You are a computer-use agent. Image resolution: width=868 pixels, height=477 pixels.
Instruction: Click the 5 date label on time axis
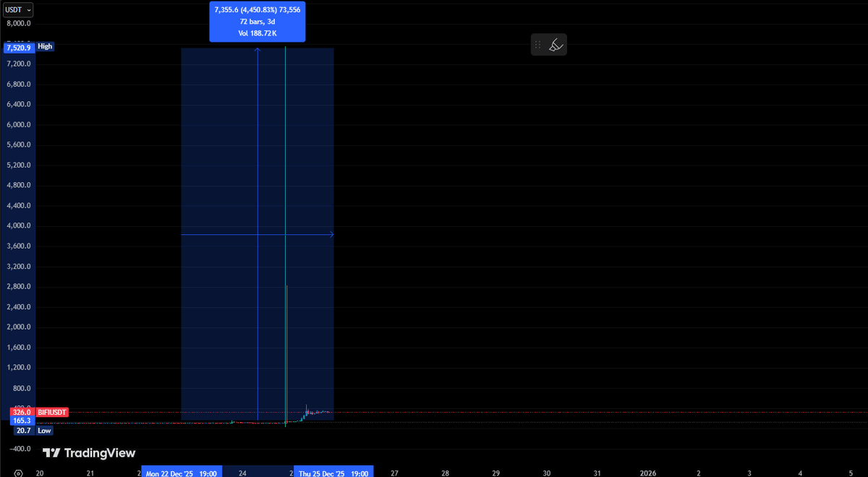(x=851, y=473)
